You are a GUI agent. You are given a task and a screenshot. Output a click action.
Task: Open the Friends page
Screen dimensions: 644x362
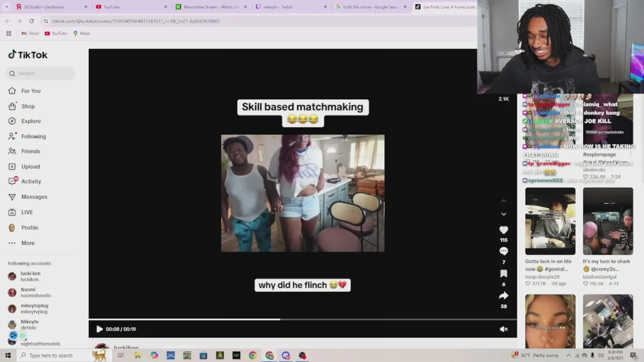point(30,151)
